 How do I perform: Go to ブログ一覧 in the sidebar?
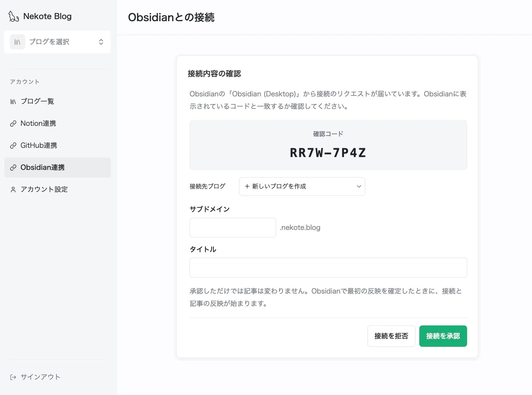coord(57,101)
